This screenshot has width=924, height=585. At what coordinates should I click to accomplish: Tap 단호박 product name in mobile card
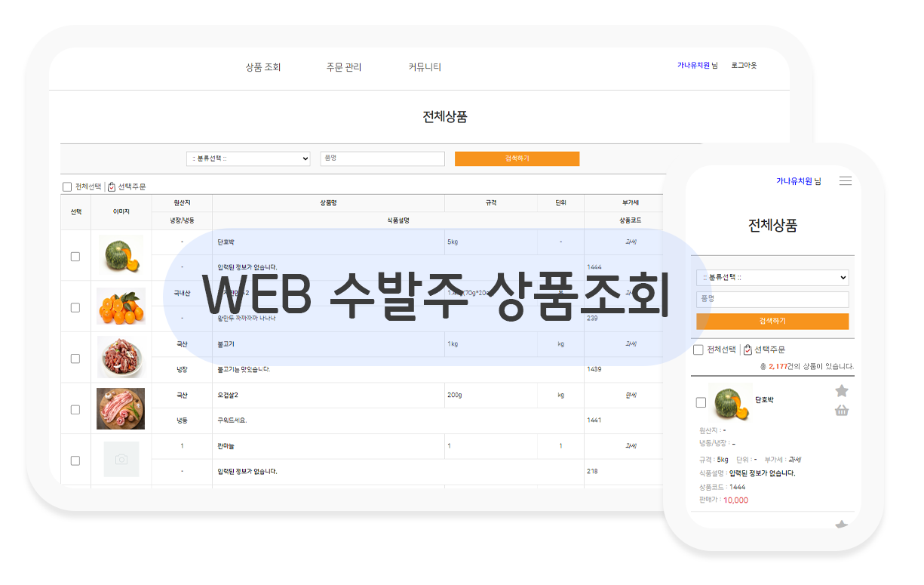click(764, 400)
